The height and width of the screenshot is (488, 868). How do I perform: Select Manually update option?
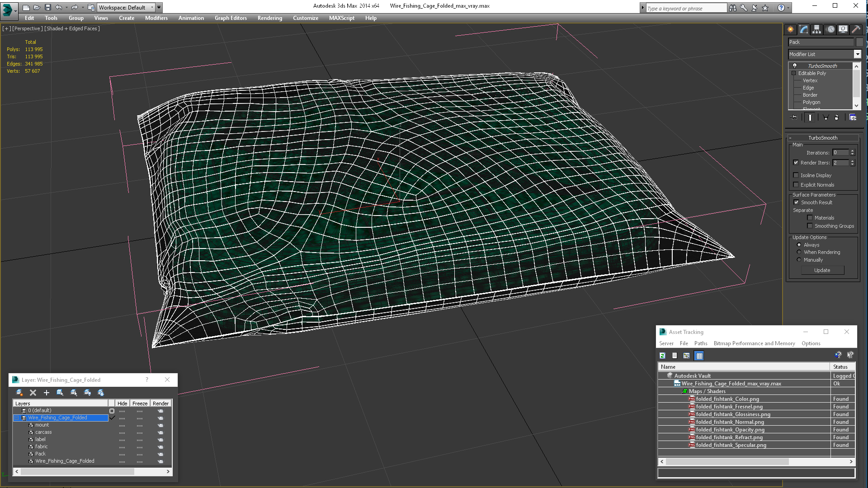[x=799, y=260]
